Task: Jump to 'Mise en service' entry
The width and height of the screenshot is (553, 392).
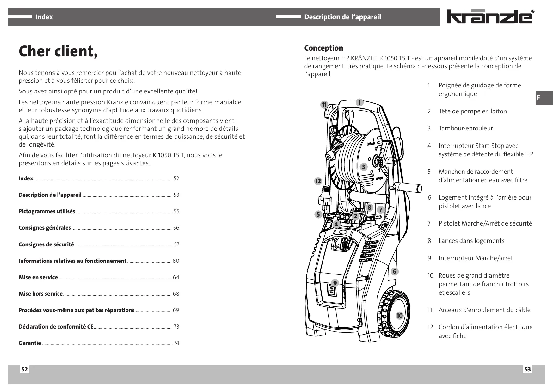Action: point(38,277)
